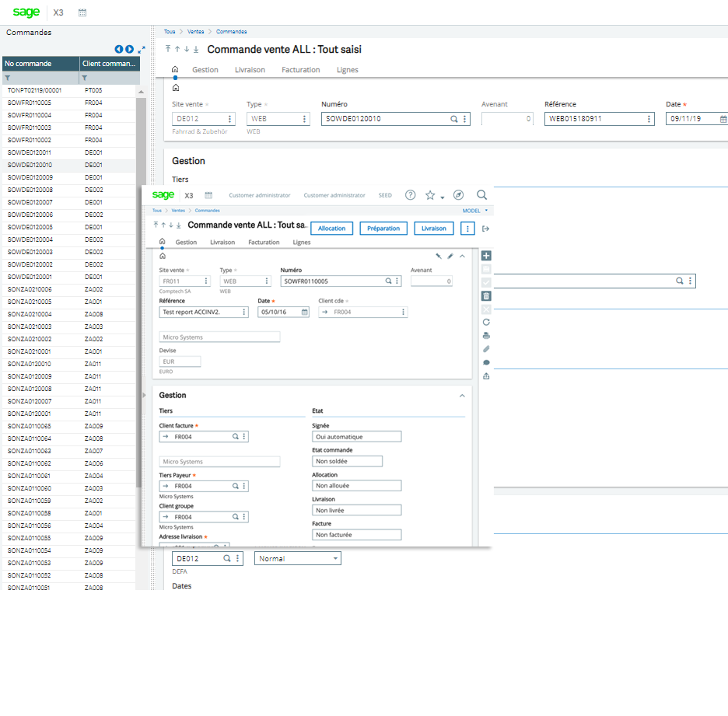
Task: Click lookup magnifier in SOWDE0120010 Numéro field
Action: tap(454, 119)
